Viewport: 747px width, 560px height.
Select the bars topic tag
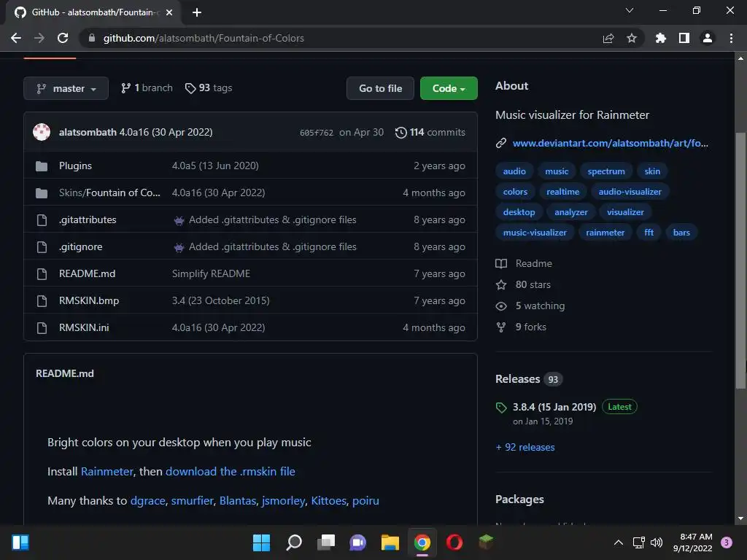[681, 233]
